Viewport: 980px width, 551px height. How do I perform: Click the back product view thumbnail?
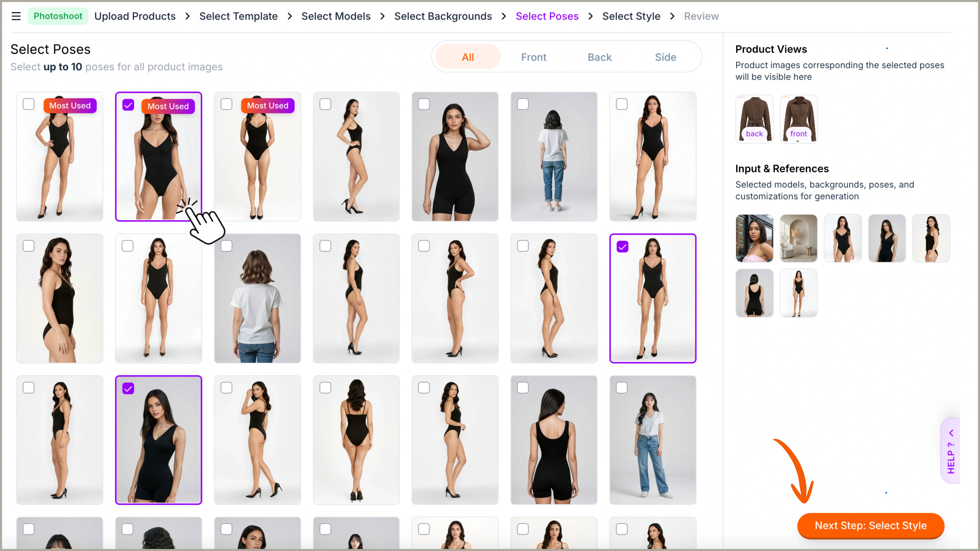pyautogui.click(x=754, y=119)
